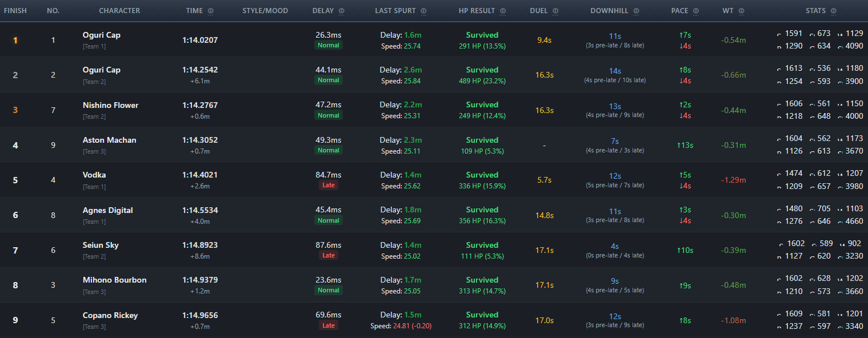This screenshot has height=338, width=868.
Task: Click the WT header info icon
Action: pyautogui.click(x=741, y=11)
